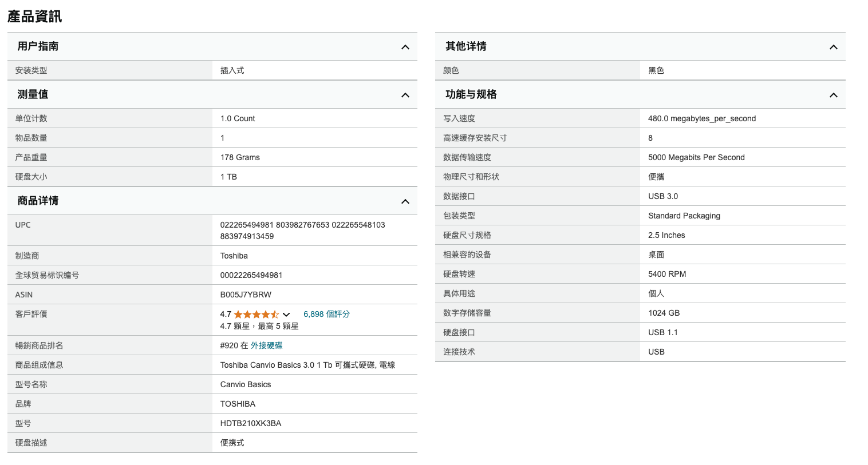The width and height of the screenshot is (868, 465).
Task: Open the 6,898 個評分 reviews link
Action: click(326, 314)
